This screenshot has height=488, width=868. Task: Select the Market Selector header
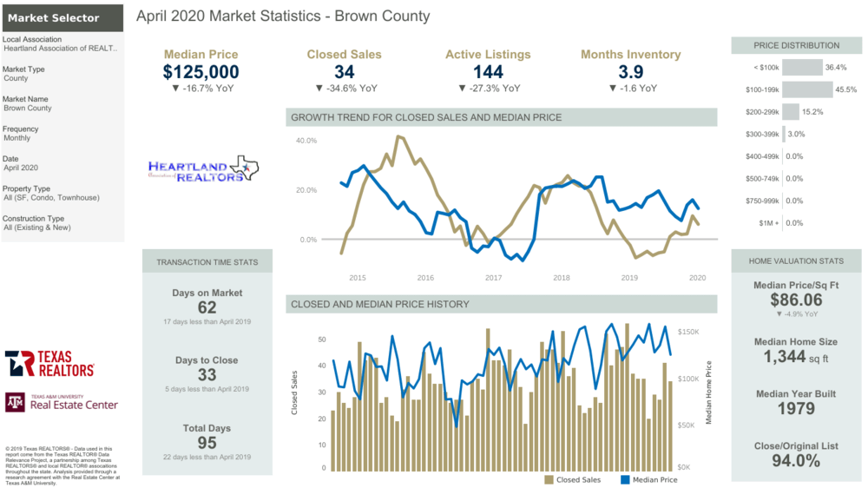tap(62, 17)
